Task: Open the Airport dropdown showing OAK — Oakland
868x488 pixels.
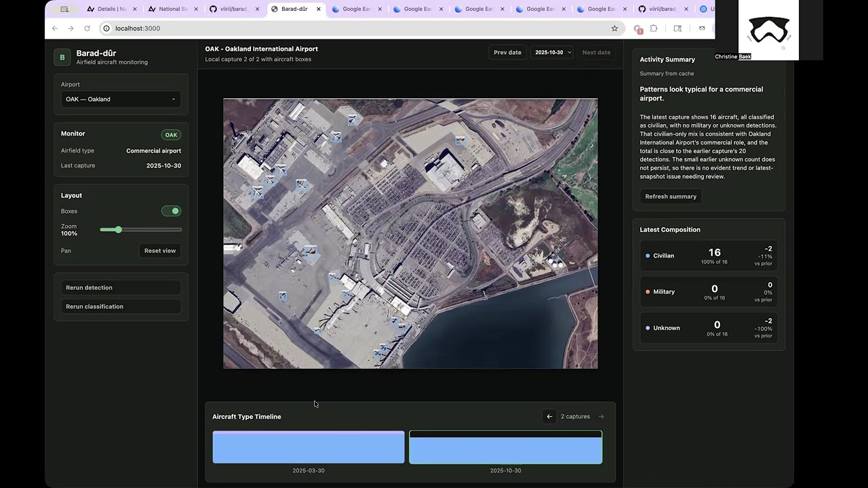Action: 121,99
